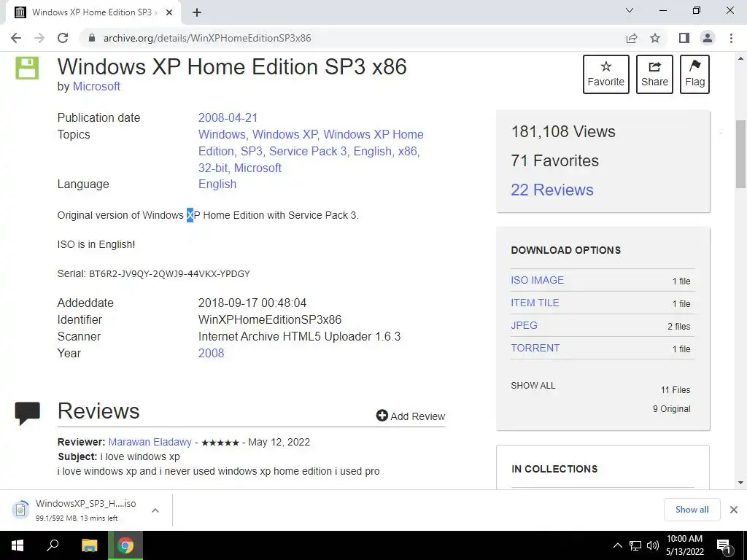Open the 22 Reviews link
The width and height of the screenshot is (747, 560).
coord(552,190)
